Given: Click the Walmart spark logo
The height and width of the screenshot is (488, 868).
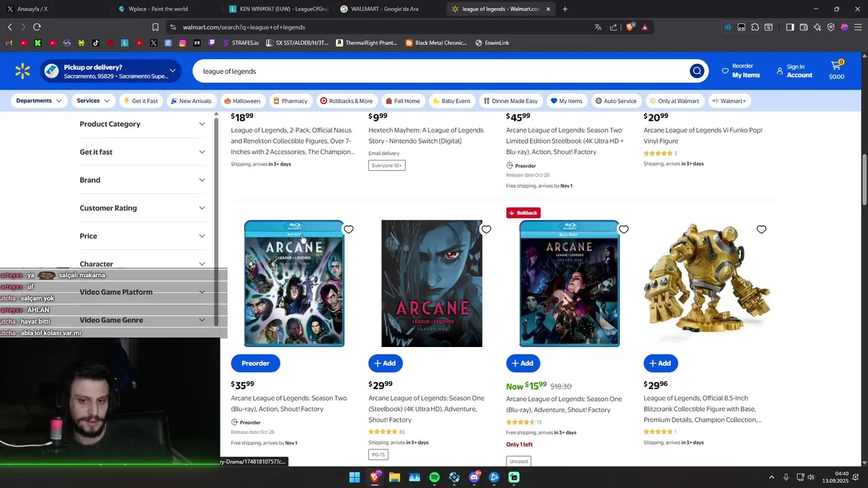Looking at the screenshot, I should pos(22,71).
